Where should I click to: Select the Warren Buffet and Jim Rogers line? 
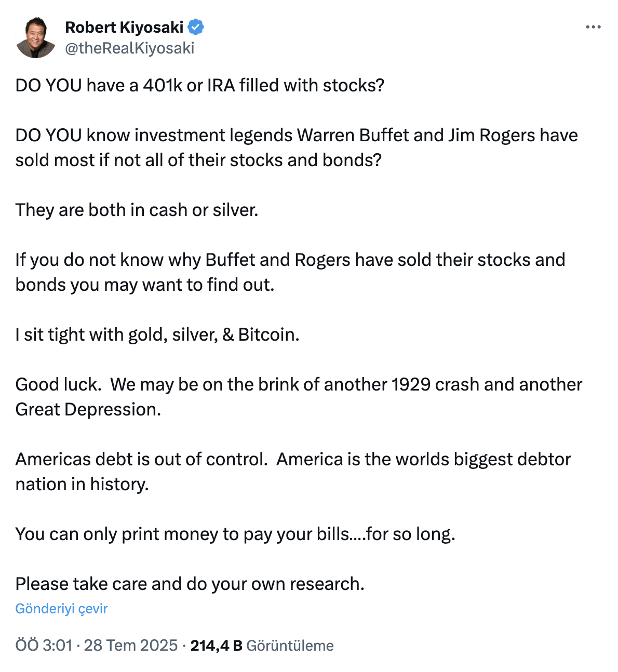(297, 135)
